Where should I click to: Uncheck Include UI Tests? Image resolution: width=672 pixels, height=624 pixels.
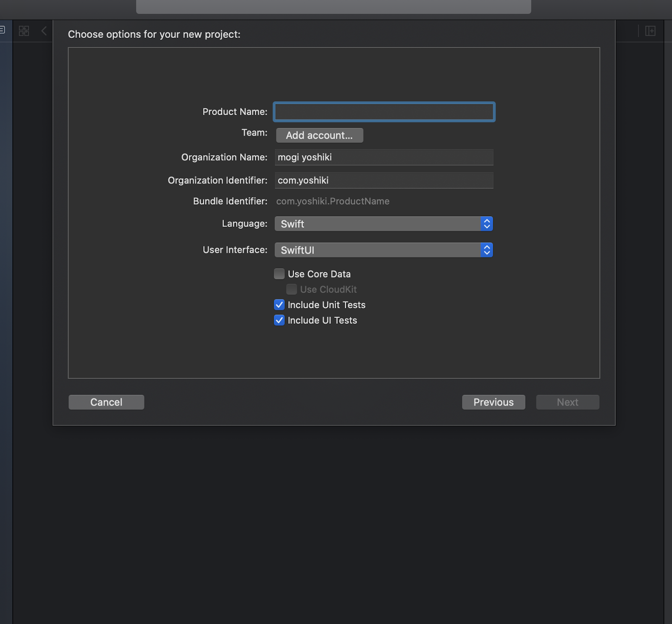279,320
